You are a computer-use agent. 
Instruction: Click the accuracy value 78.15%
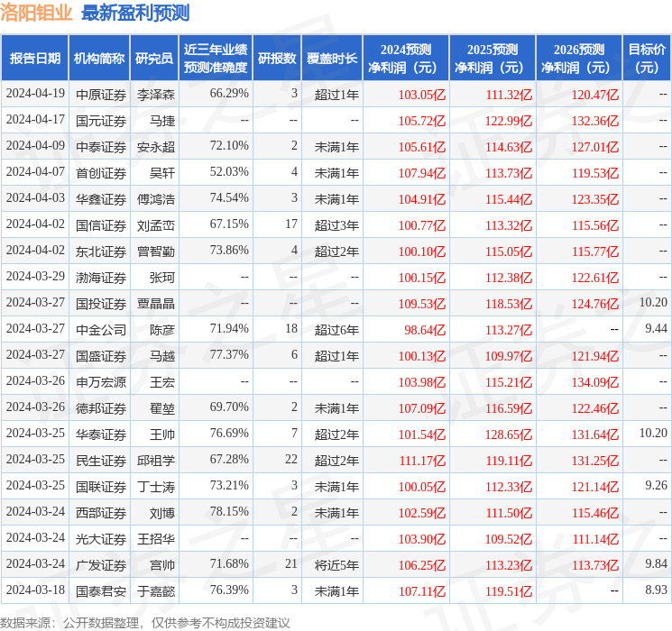(229, 511)
